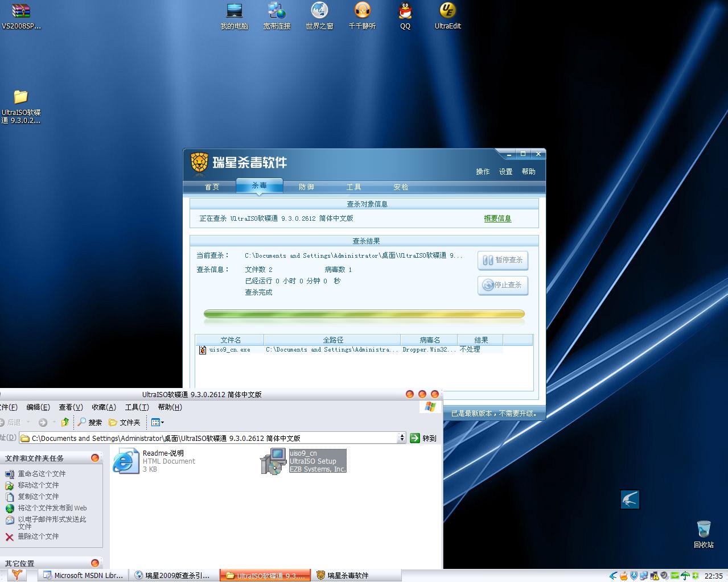Image resolution: width=728 pixels, height=582 pixels.
Task: Open the Views button dropdown in toolbar
Action: 158,422
